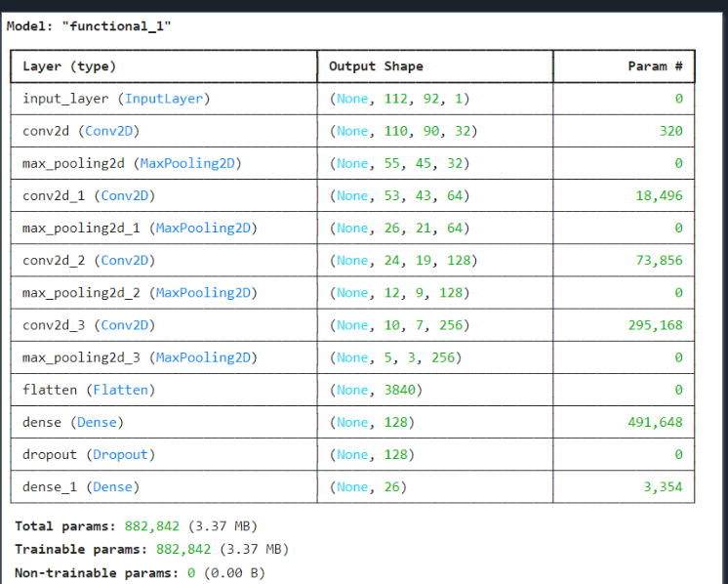Click param value 0 in dropout row
The image size is (728, 584).
(x=679, y=454)
